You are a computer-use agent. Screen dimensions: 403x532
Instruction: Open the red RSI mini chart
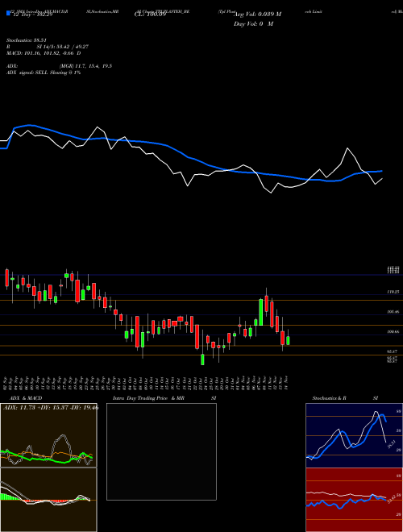coord(354,500)
